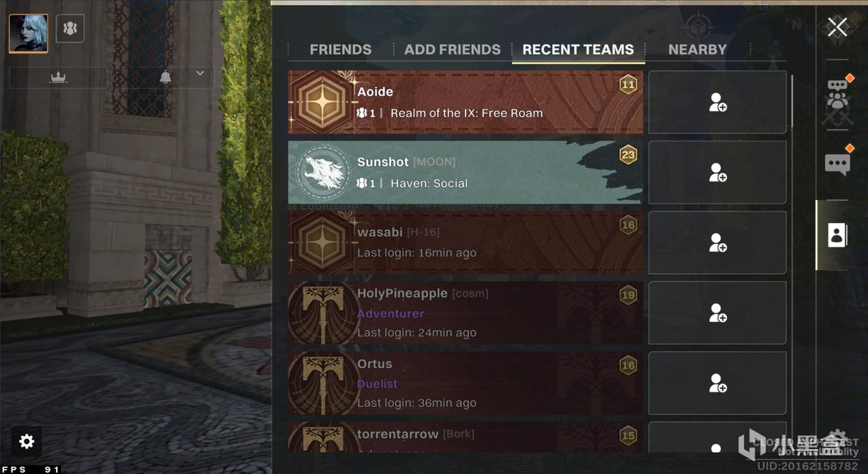Click add-friend icon beside Ortus
The height and width of the screenshot is (474, 868).
pos(717,383)
